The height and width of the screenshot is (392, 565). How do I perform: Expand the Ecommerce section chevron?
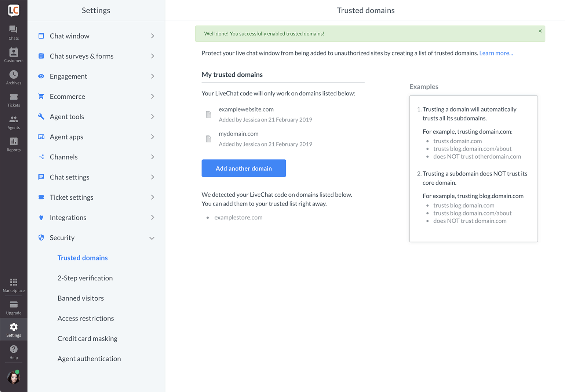click(152, 97)
